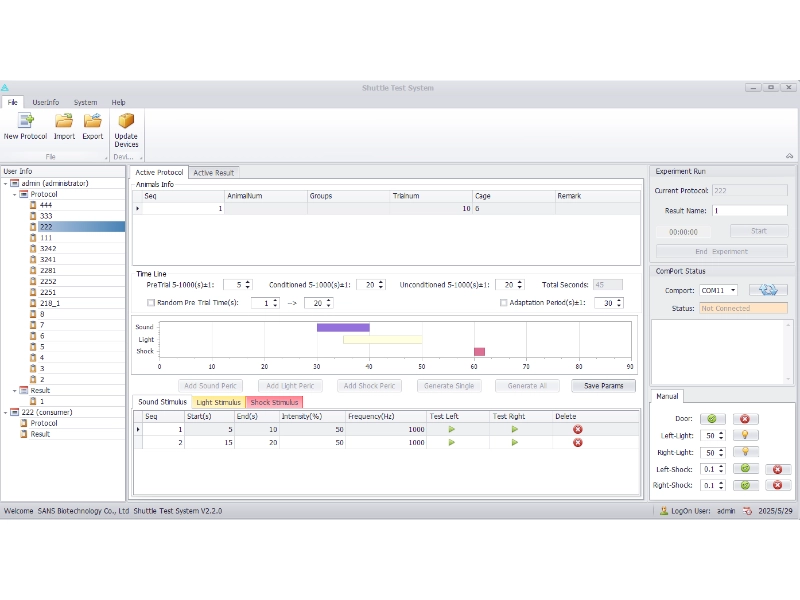Click the LogOn User person icon

coord(664,510)
